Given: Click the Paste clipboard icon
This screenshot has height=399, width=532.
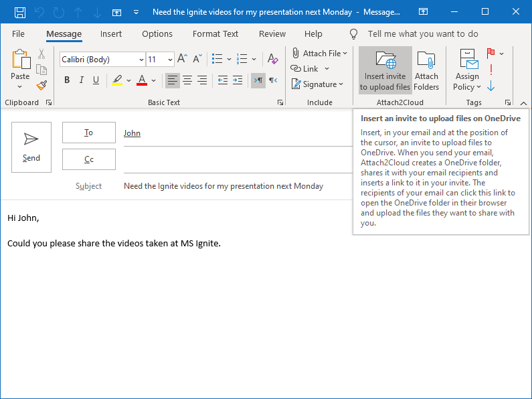Looking at the screenshot, I should 21,59.
